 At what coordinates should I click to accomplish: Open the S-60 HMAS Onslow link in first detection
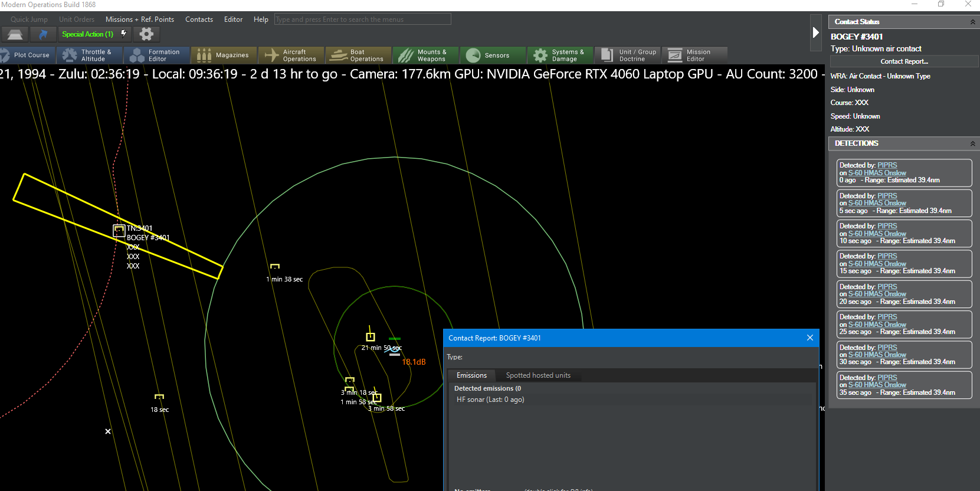(877, 173)
